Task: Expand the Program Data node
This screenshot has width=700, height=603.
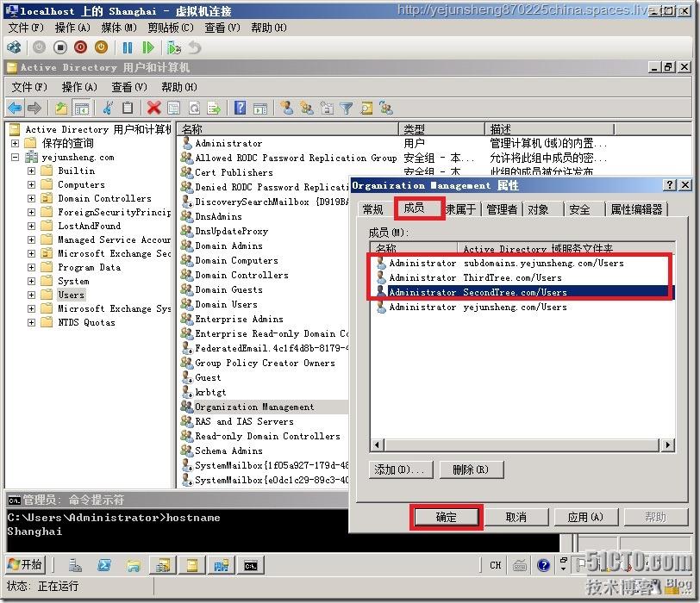Action: tap(31, 267)
